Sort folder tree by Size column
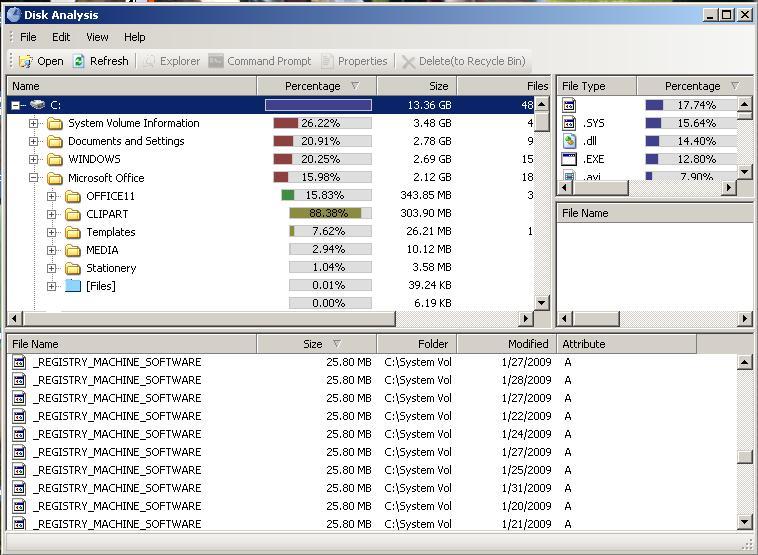The width and height of the screenshot is (758, 555). [x=417, y=86]
